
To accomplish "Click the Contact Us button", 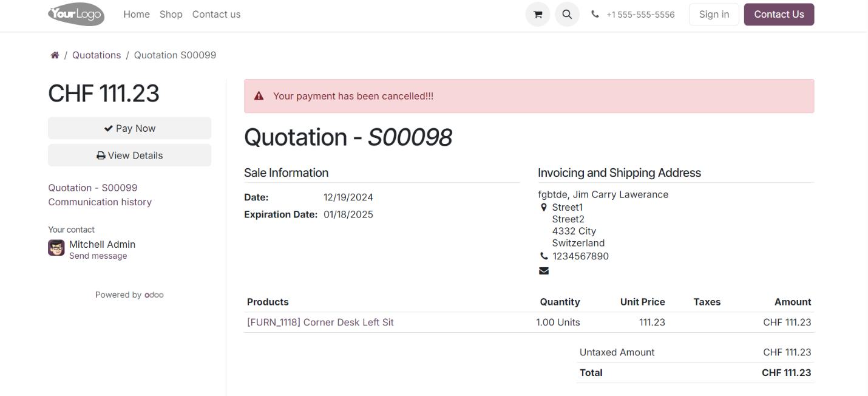I will click(x=779, y=14).
